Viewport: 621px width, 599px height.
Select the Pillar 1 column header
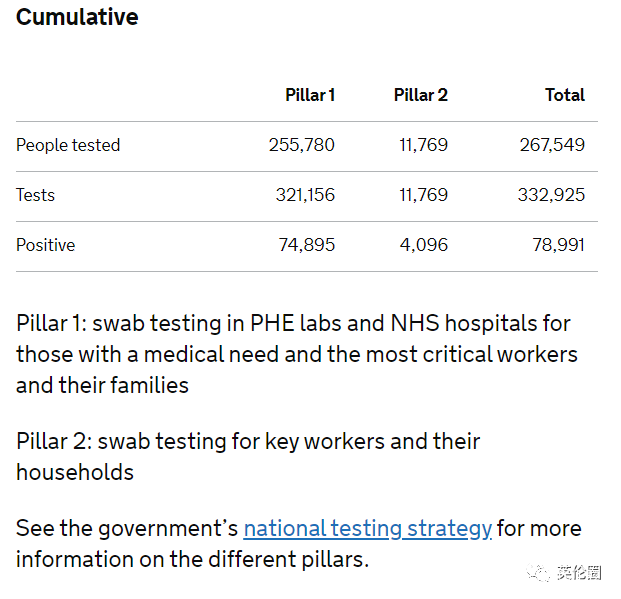click(310, 95)
